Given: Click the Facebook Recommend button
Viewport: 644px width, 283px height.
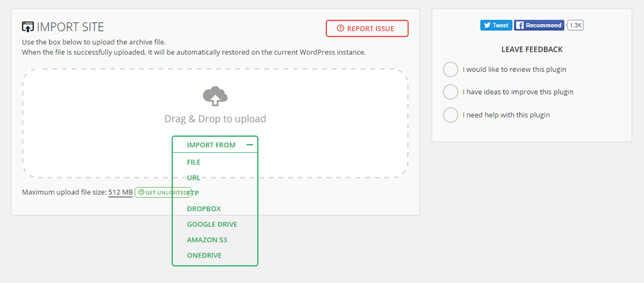Looking at the screenshot, I should click(x=539, y=25).
